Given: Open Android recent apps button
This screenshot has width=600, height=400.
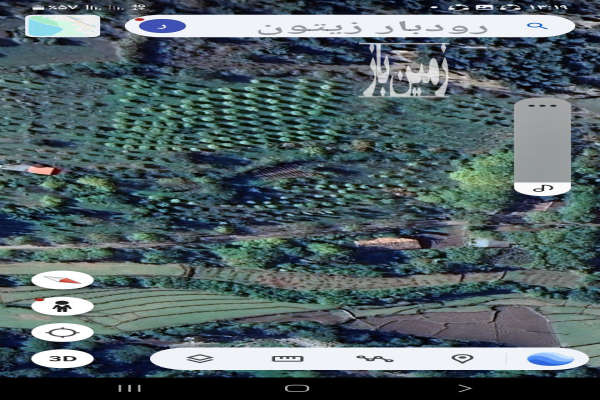Looking at the screenshot, I should click(129, 388).
